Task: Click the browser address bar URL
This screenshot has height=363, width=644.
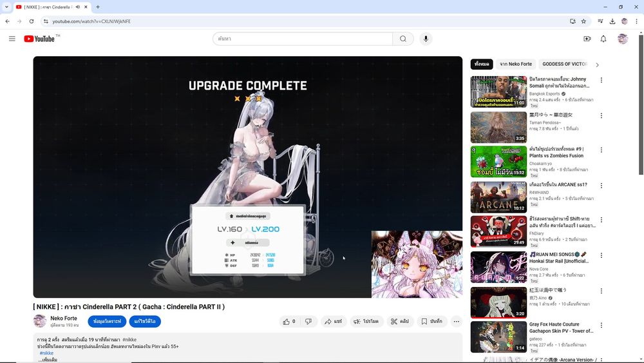Action: pos(91,21)
